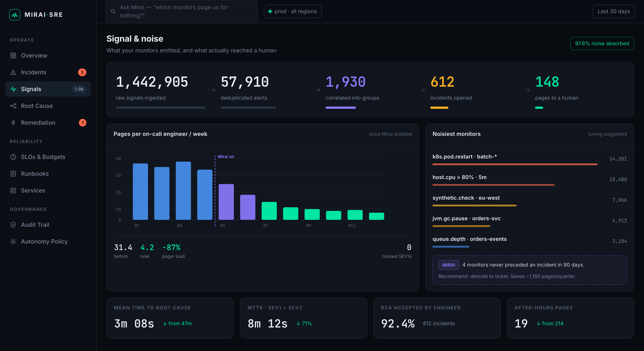Open the prod · all regions selector
Viewport: 644px width, 351px height.
pos(293,11)
